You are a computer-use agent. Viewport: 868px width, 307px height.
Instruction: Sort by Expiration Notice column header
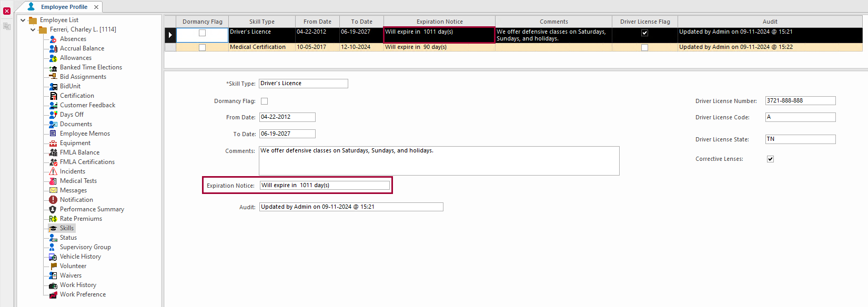[x=440, y=22]
